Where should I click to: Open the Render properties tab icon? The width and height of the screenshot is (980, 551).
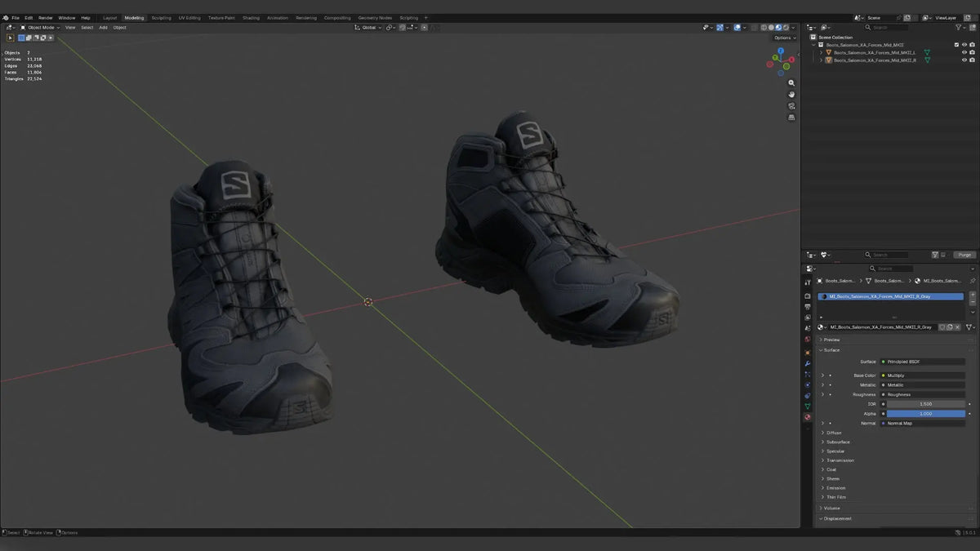(x=808, y=296)
